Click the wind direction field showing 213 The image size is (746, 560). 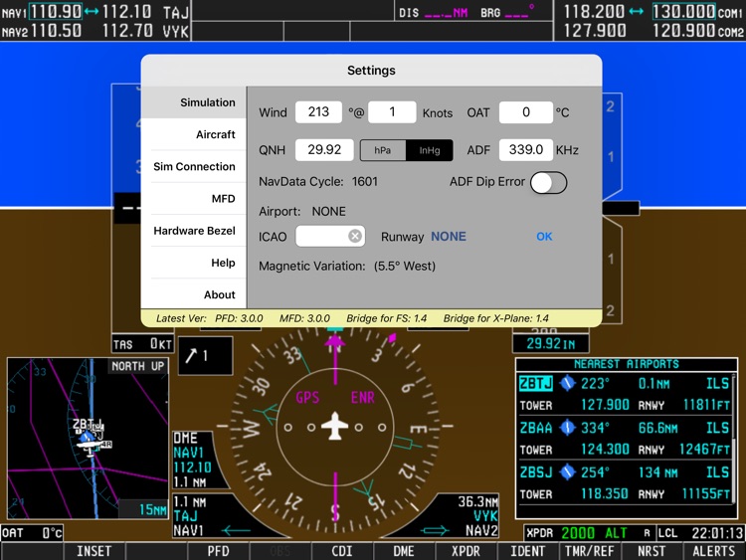click(x=318, y=112)
